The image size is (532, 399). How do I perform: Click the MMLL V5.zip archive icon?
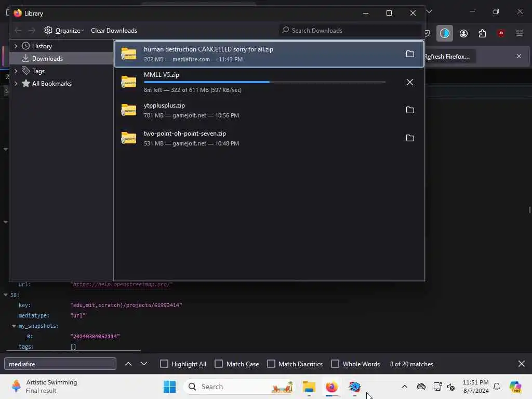[x=129, y=82]
